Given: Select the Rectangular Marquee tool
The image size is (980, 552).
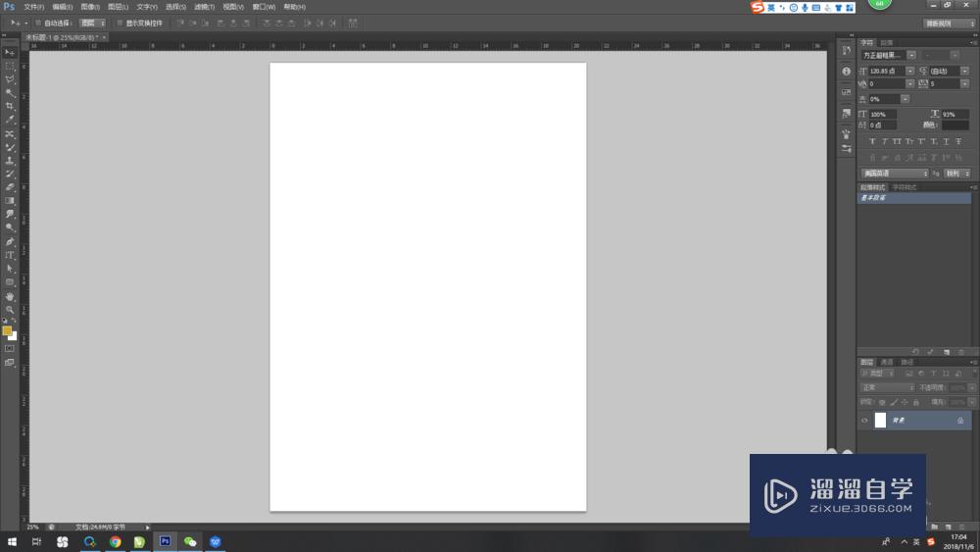Looking at the screenshot, I should click(10, 66).
